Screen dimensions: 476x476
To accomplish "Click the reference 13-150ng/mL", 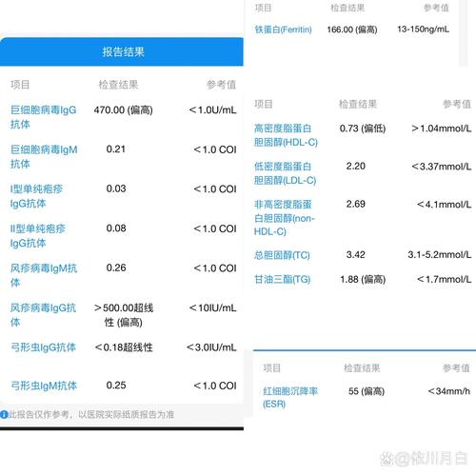I will coord(424,30).
